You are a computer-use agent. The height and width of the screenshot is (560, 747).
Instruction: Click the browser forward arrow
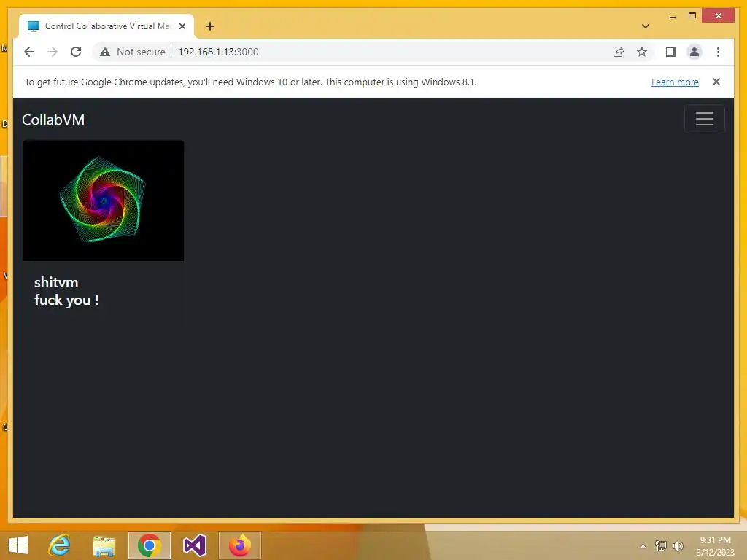click(x=53, y=52)
